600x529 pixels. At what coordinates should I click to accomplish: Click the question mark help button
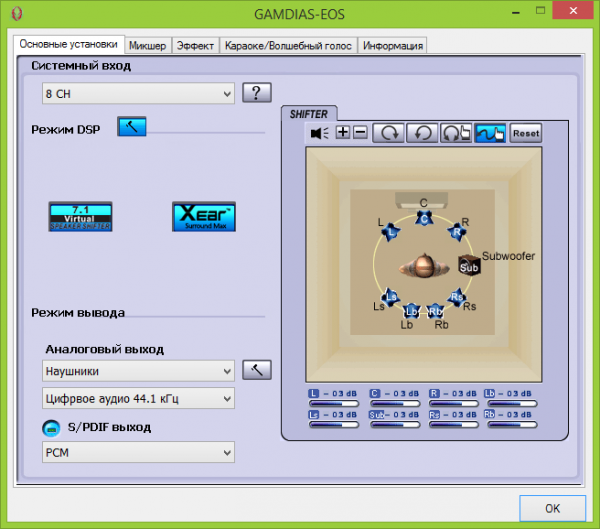pyautogui.click(x=257, y=93)
